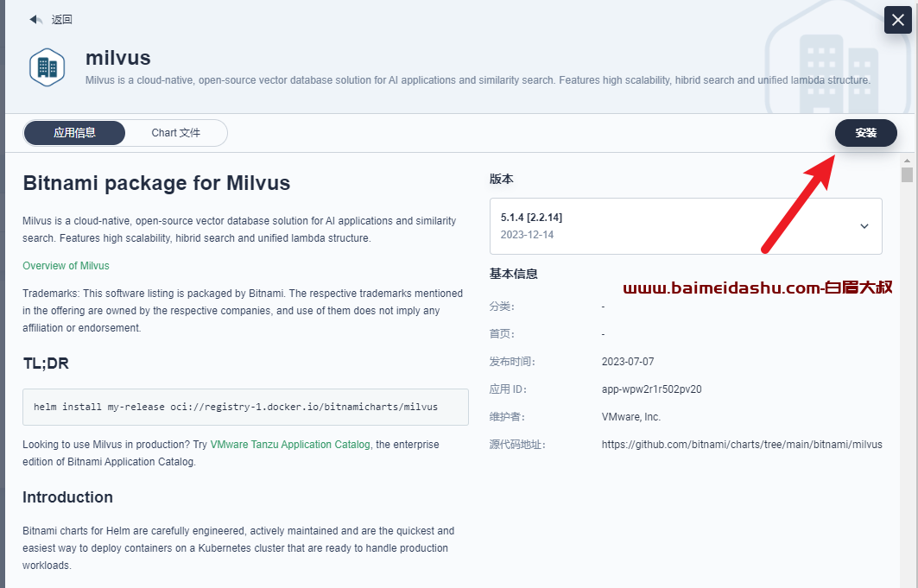The width and height of the screenshot is (918, 588).
Task: Open the Chart 文件 tab
Action: 175,133
